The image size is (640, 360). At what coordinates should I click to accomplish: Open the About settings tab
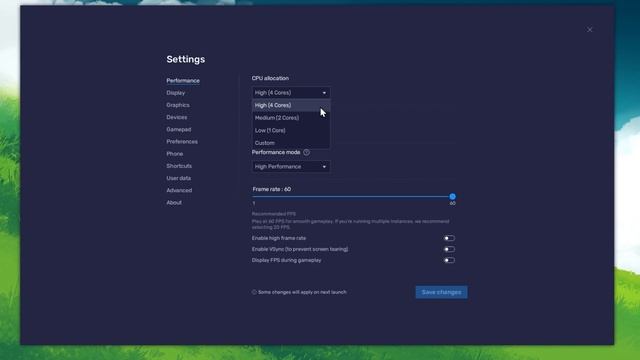[174, 203]
